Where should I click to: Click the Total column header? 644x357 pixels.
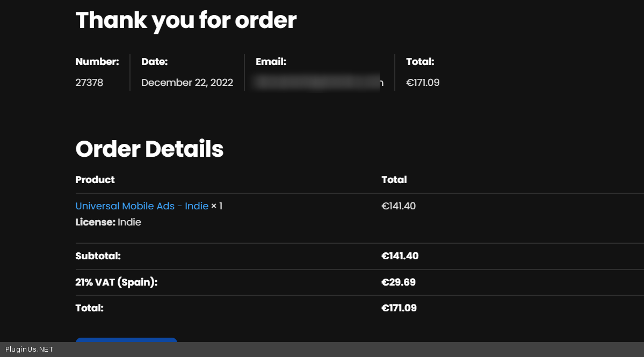(394, 180)
